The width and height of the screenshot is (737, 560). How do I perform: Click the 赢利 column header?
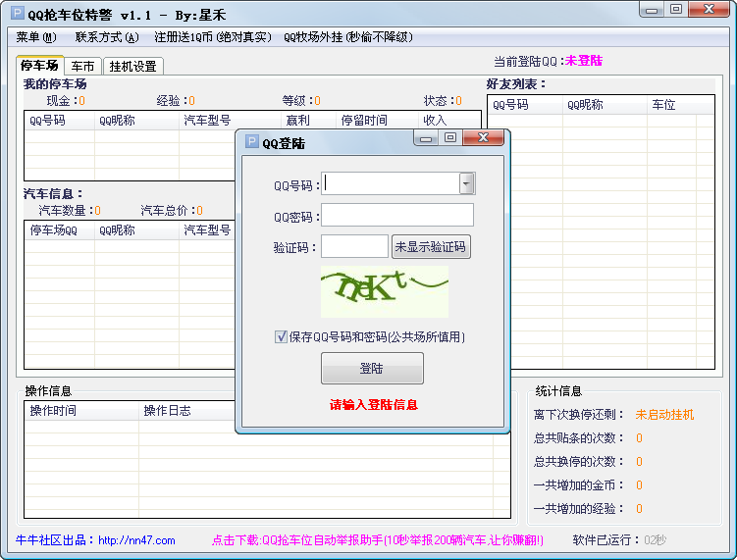pos(308,121)
